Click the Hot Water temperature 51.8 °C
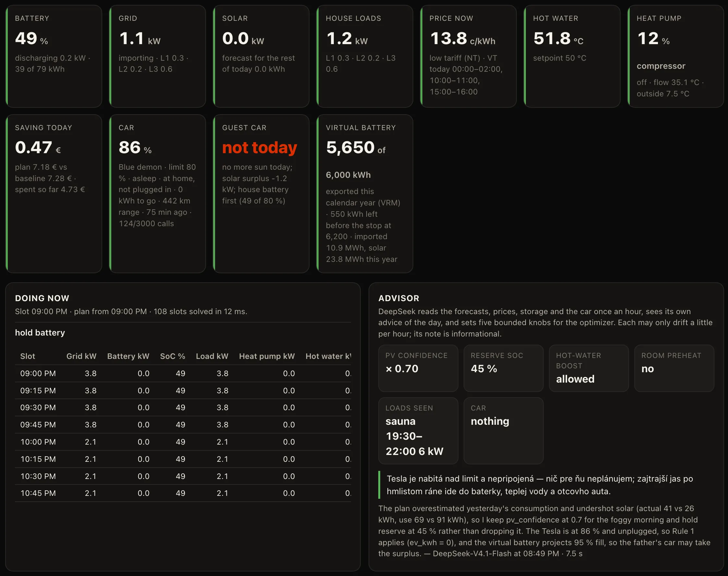The width and height of the screenshot is (728, 576). 558,38
